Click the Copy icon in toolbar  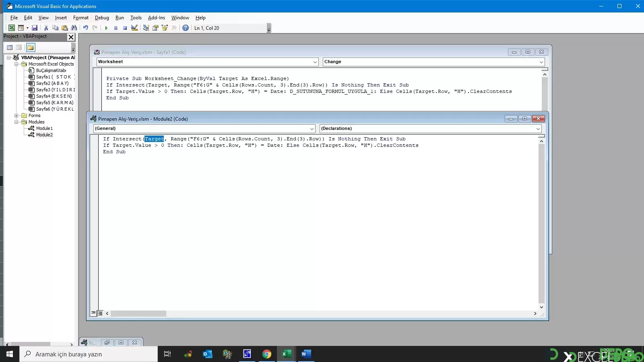pyautogui.click(x=55, y=28)
